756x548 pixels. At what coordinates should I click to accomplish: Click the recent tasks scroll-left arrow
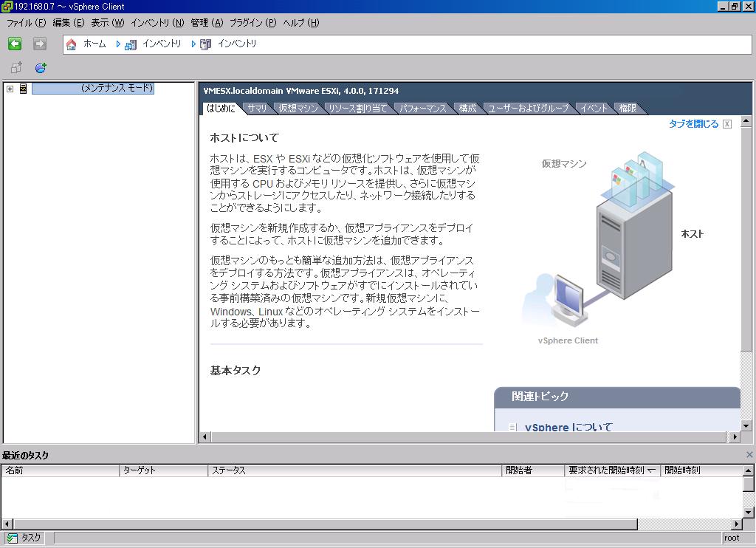[7, 524]
